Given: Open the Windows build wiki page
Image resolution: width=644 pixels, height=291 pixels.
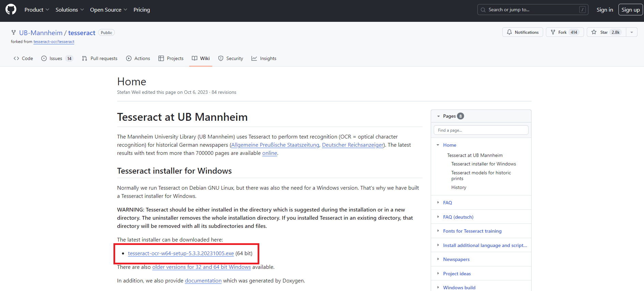Looking at the screenshot, I should (459, 288).
